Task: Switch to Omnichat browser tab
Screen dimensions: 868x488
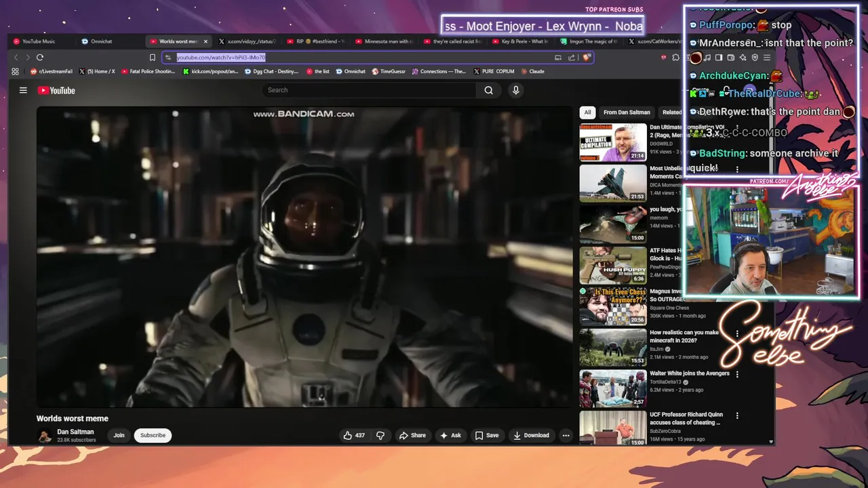Action: (x=101, y=41)
